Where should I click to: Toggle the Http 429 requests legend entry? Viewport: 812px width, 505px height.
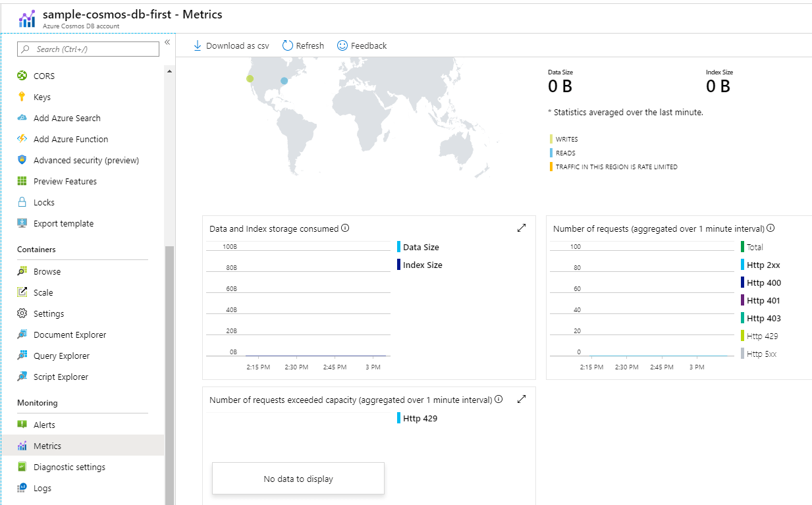(762, 336)
